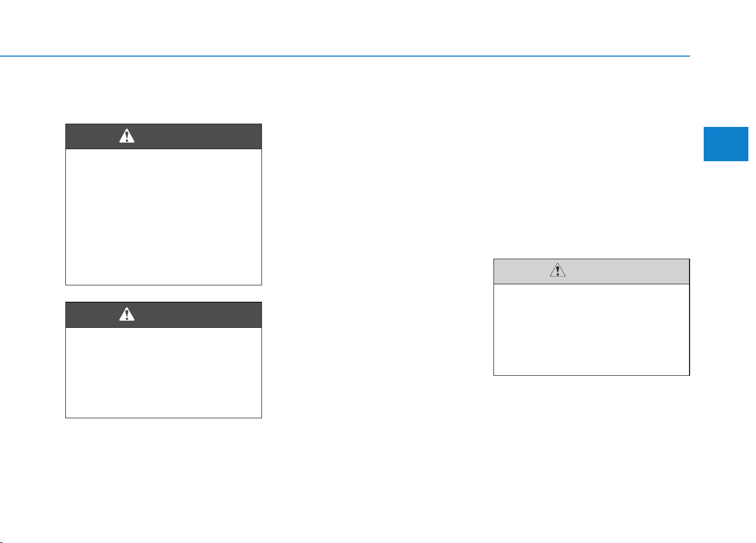
Task: Click inside the body of the taller warning box
Action: coord(163,217)
